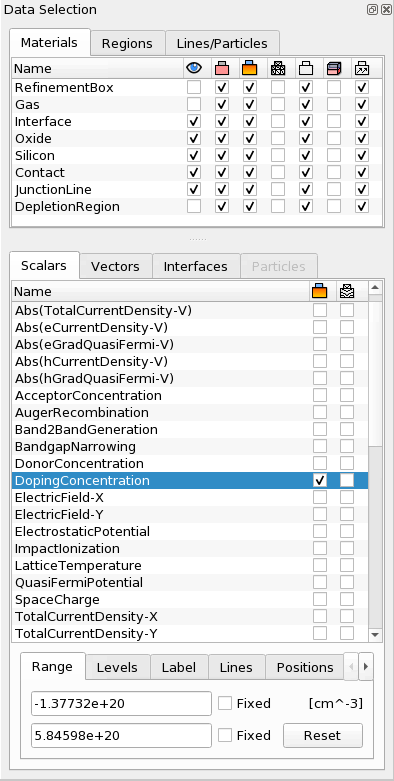Click the pink bulk column header icon

[x=222, y=68]
